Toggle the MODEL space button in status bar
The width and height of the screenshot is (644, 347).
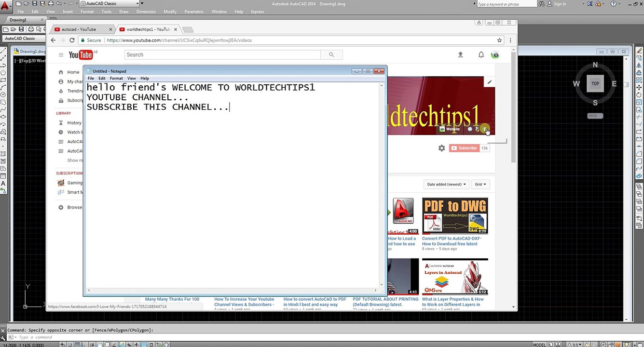click(x=539, y=345)
